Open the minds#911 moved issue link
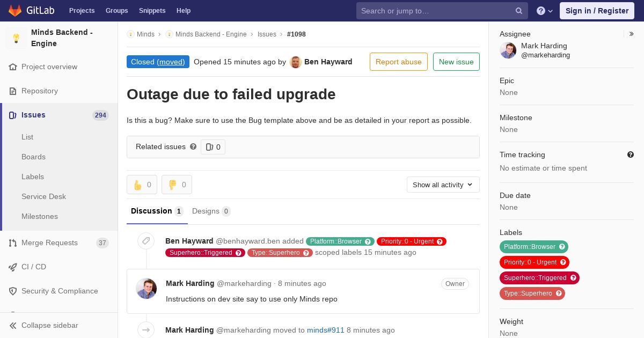 (x=326, y=330)
